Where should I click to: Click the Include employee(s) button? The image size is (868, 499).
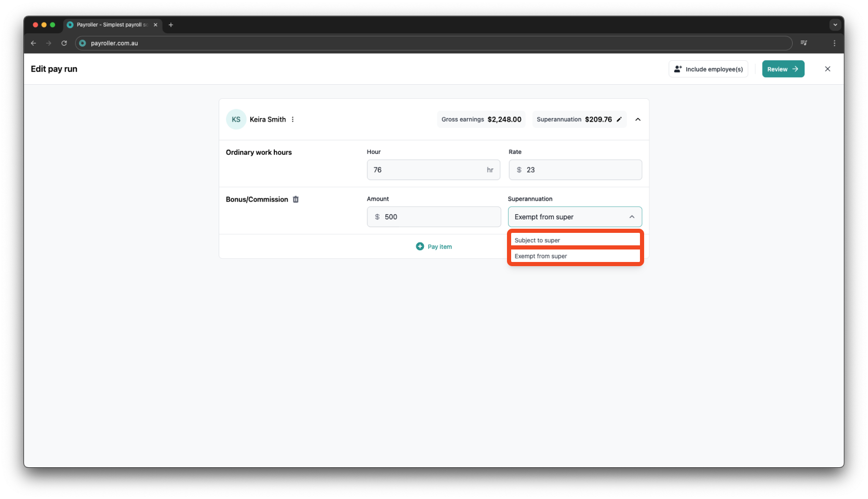[x=708, y=69]
